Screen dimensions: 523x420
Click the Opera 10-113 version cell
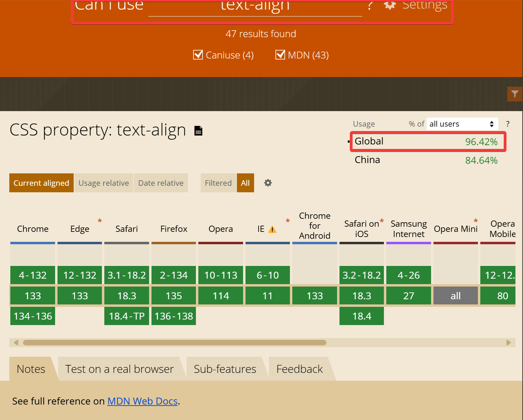(x=221, y=275)
